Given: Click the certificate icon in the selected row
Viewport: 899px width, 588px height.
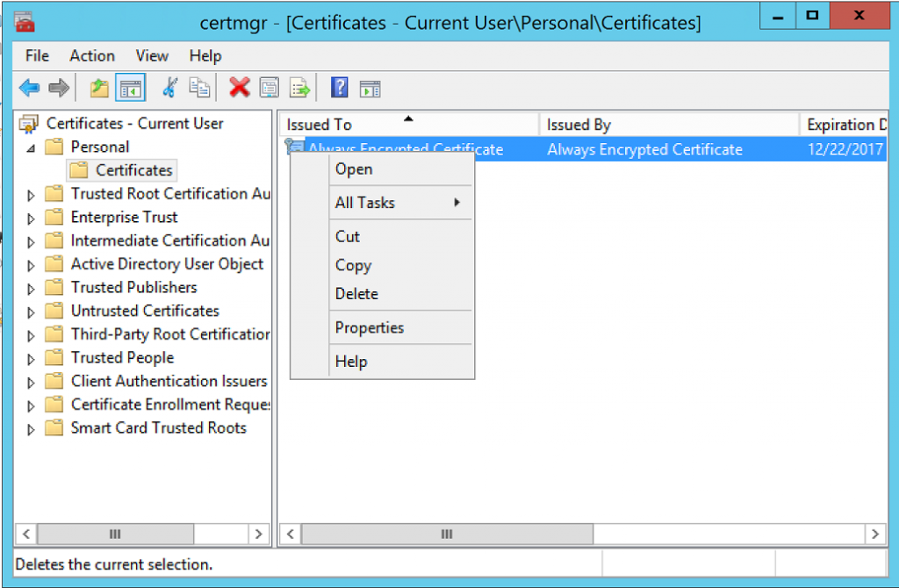Looking at the screenshot, I should [x=294, y=147].
